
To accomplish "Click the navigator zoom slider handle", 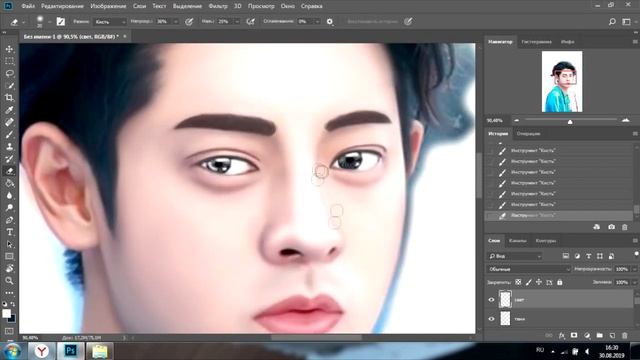I will click(x=570, y=121).
